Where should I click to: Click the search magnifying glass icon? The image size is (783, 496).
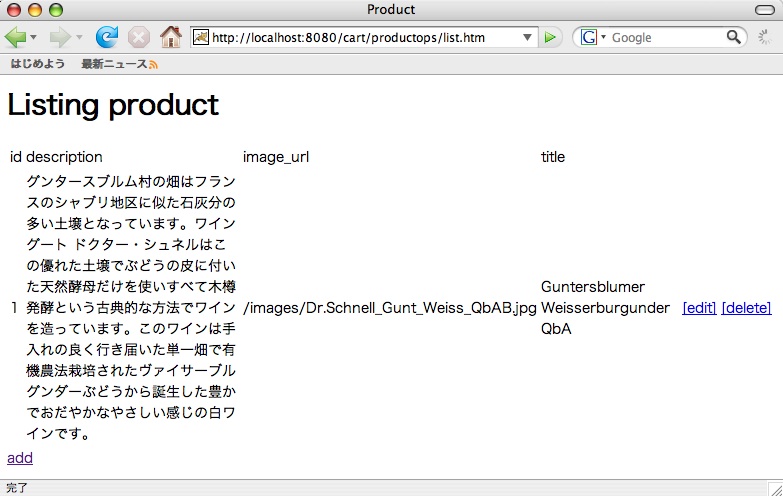735,37
